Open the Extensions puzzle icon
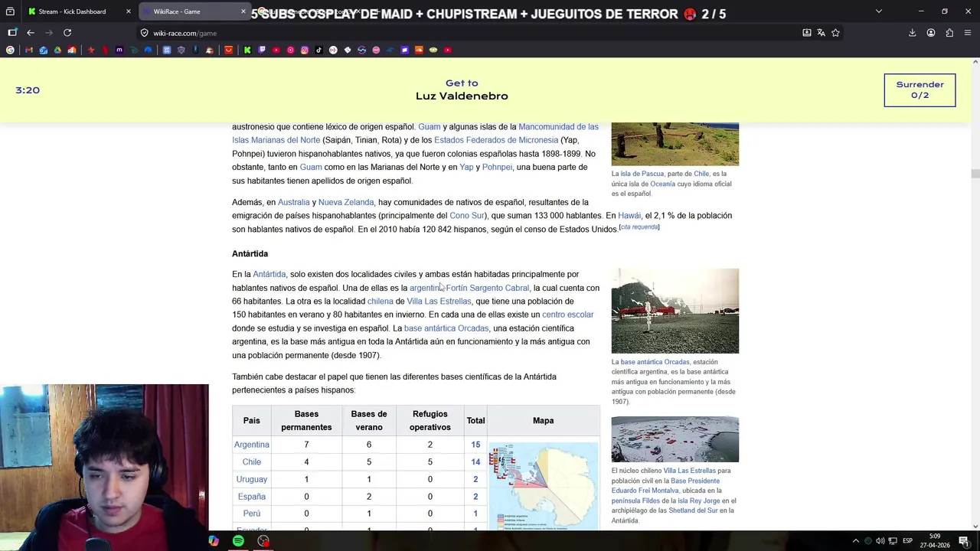This screenshot has width=980, height=551. [x=949, y=33]
